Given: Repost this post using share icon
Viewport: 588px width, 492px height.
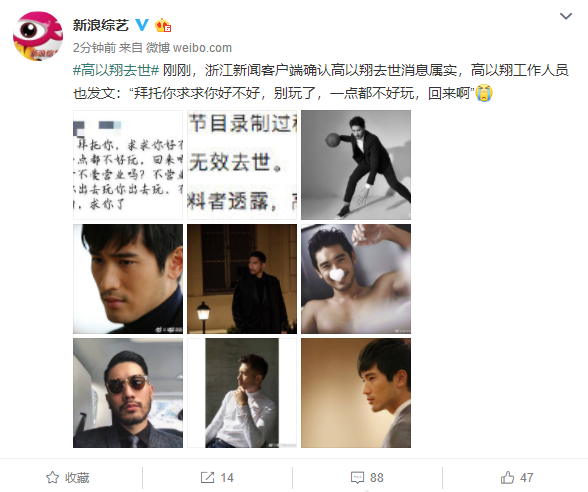Looking at the screenshot, I should [217, 477].
